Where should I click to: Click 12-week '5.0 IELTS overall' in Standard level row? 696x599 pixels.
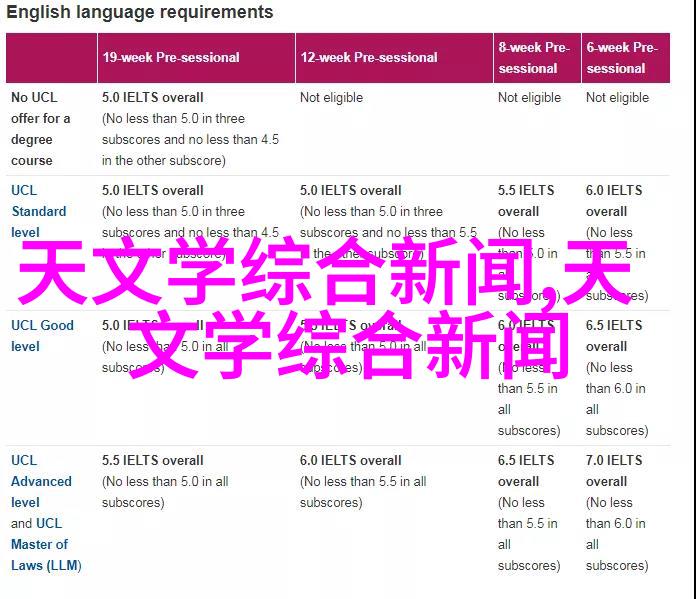click(x=350, y=190)
